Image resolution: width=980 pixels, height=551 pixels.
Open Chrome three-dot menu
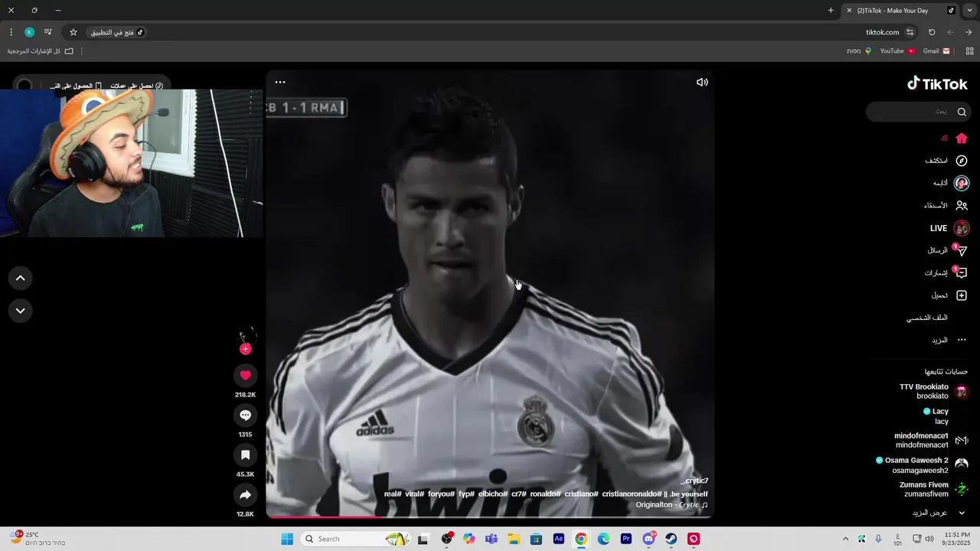pyautogui.click(x=11, y=32)
